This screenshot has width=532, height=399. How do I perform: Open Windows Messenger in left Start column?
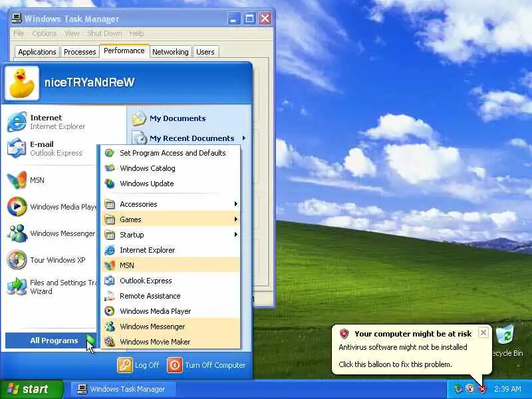coord(52,233)
